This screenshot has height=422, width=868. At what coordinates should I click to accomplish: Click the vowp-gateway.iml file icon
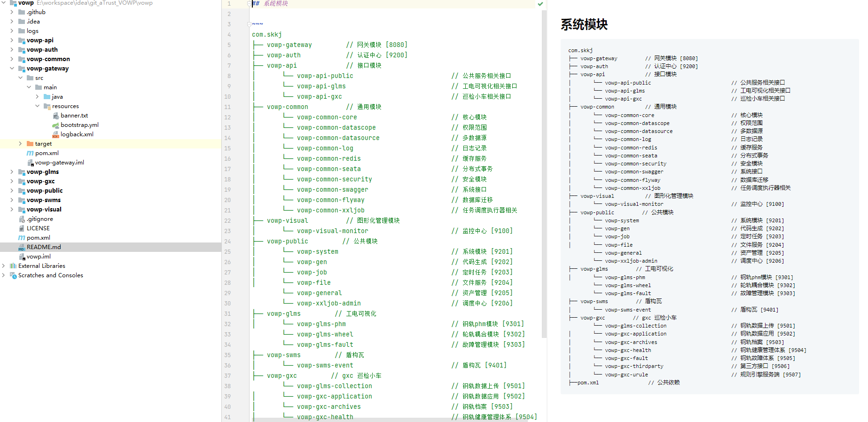click(x=30, y=163)
